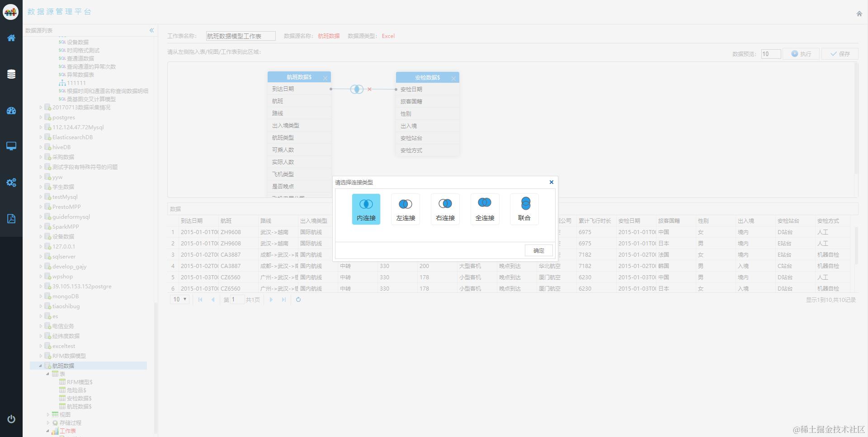The width and height of the screenshot is (868, 437).
Task: Open the home page from left sidebar
Action: pos(11,38)
